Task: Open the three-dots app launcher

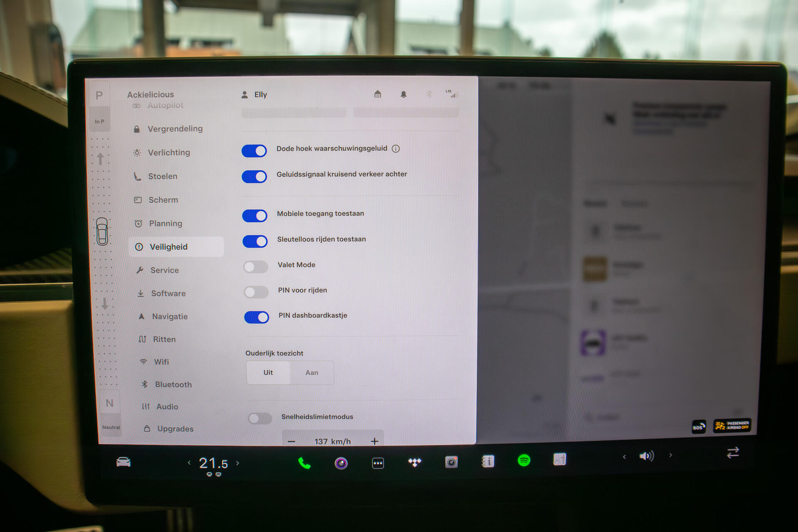Action: click(x=378, y=463)
